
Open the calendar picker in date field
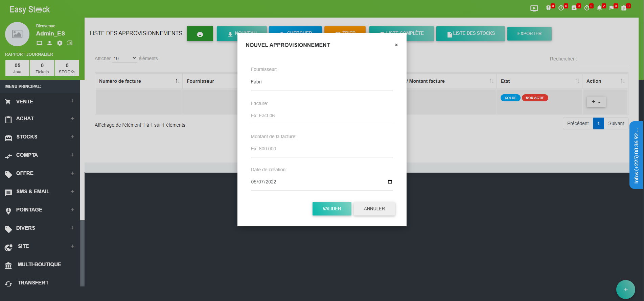click(390, 182)
